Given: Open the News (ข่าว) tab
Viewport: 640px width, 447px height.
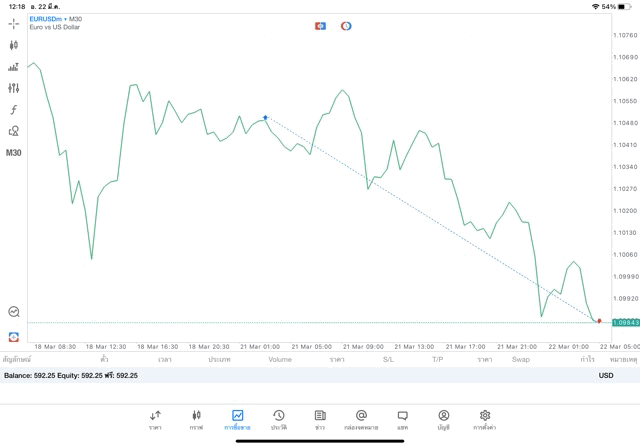Looking at the screenshot, I should [320, 419].
